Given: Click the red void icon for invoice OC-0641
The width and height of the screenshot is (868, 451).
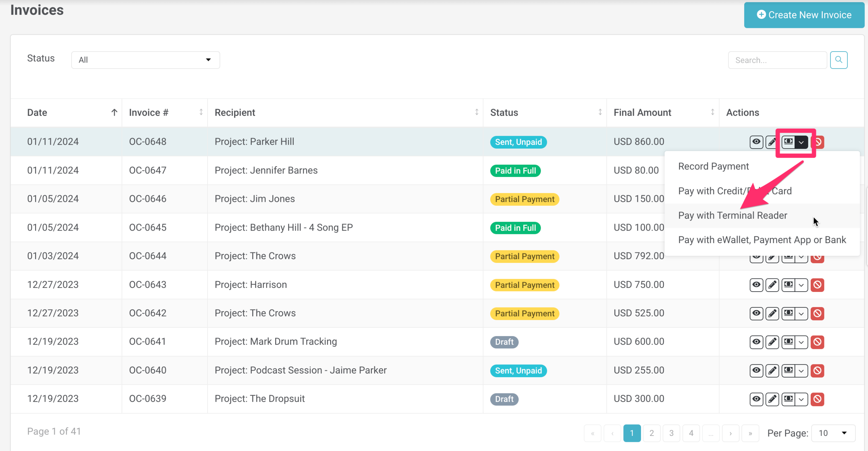Looking at the screenshot, I should (x=817, y=342).
